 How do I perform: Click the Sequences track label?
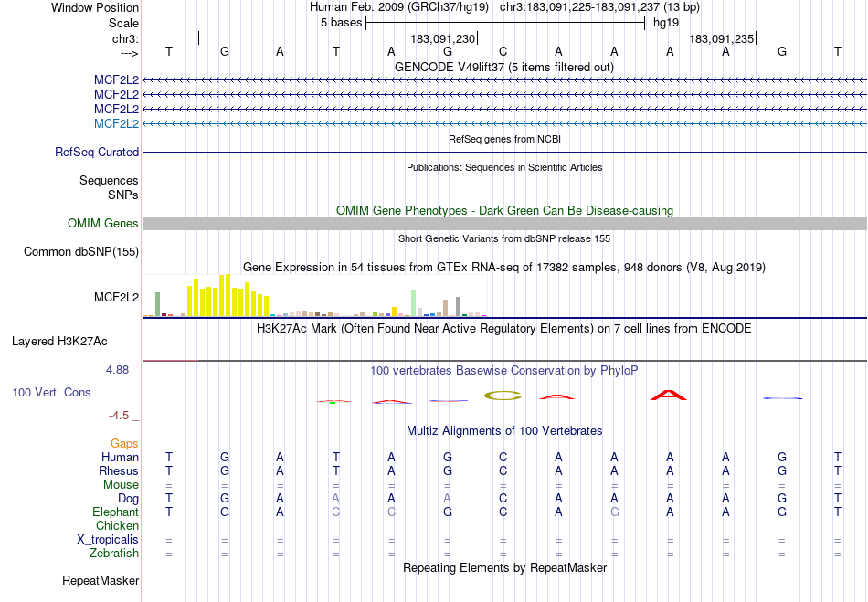click(x=109, y=180)
